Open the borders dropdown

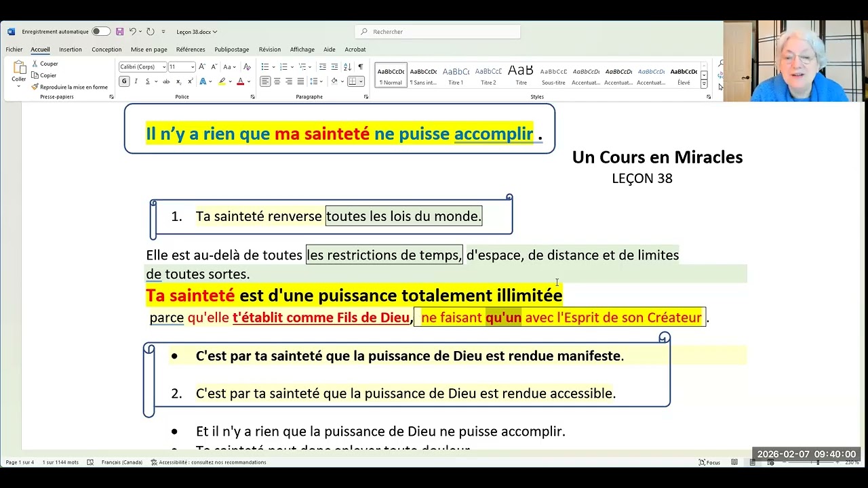pos(361,81)
